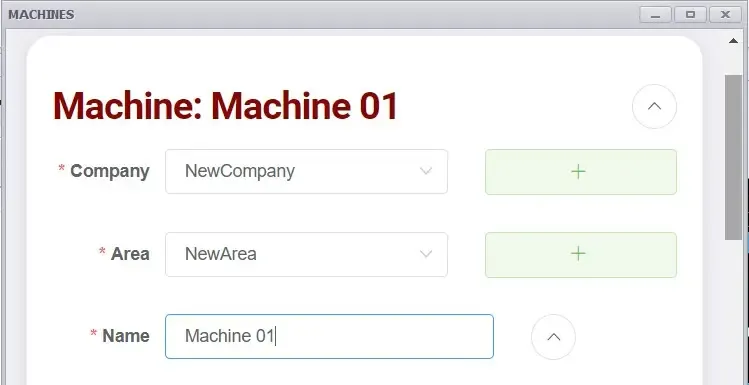Close the MACHINES window
749x385 pixels.
point(725,15)
